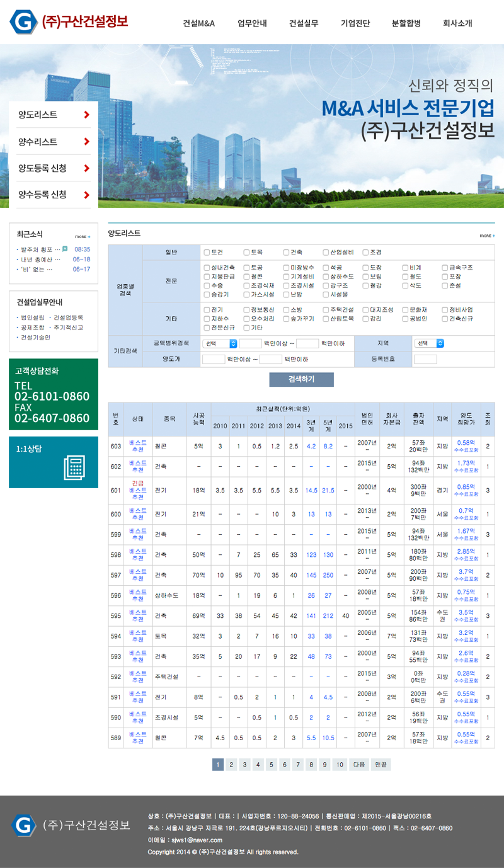Open the 회사소개 menu

point(457,24)
